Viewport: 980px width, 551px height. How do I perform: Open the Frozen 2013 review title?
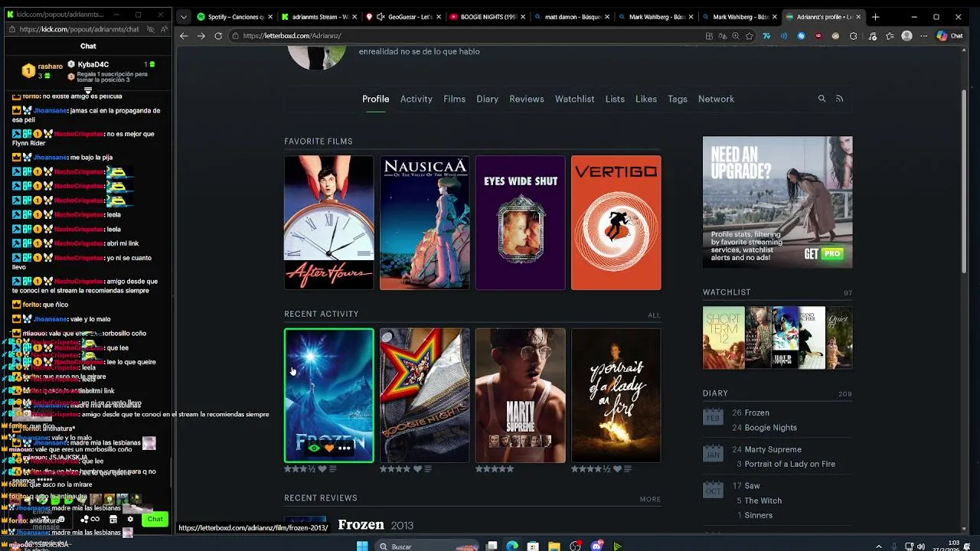coord(361,525)
